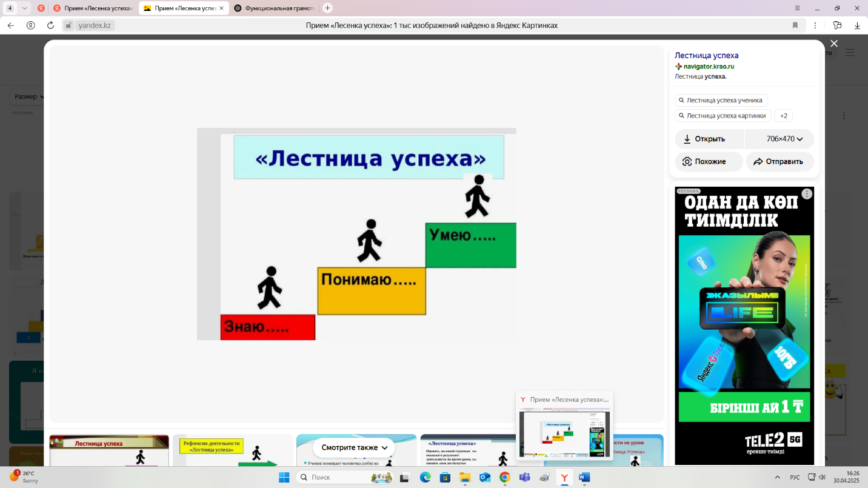Viewport: 868px width, 488px height.
Task: Open the browser downloads panel
Action: coord(857,25)
